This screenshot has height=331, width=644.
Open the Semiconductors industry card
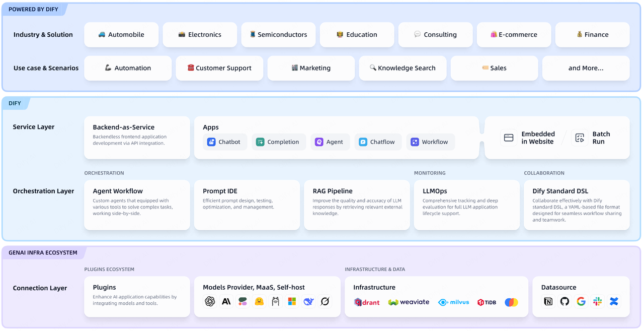tap(278, 35)
